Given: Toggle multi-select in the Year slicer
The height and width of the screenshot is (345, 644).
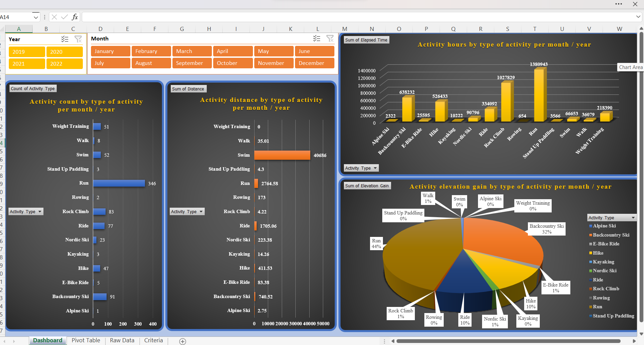Looking at the screenshot, I should (65, 39).
